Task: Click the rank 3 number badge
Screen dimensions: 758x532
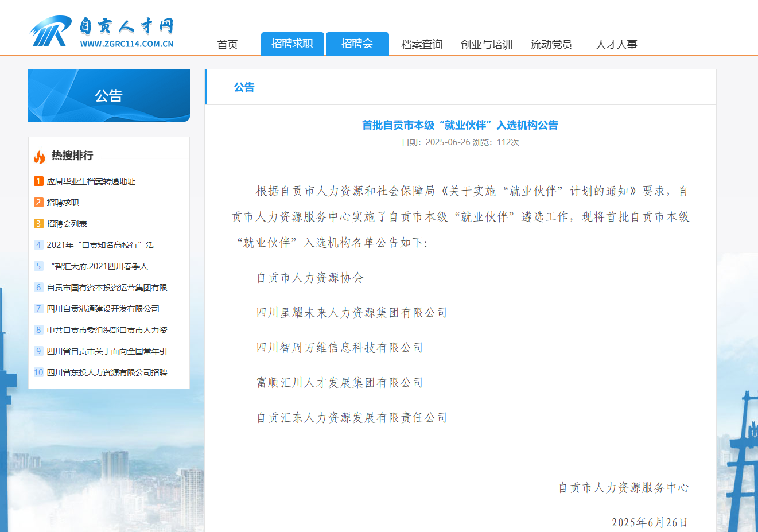Action: 38,224
